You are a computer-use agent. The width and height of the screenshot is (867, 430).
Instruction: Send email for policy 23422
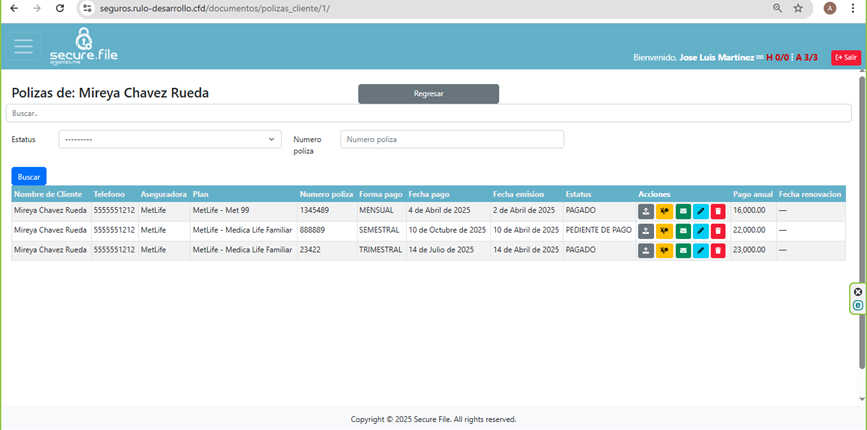(x=682, y=250)
